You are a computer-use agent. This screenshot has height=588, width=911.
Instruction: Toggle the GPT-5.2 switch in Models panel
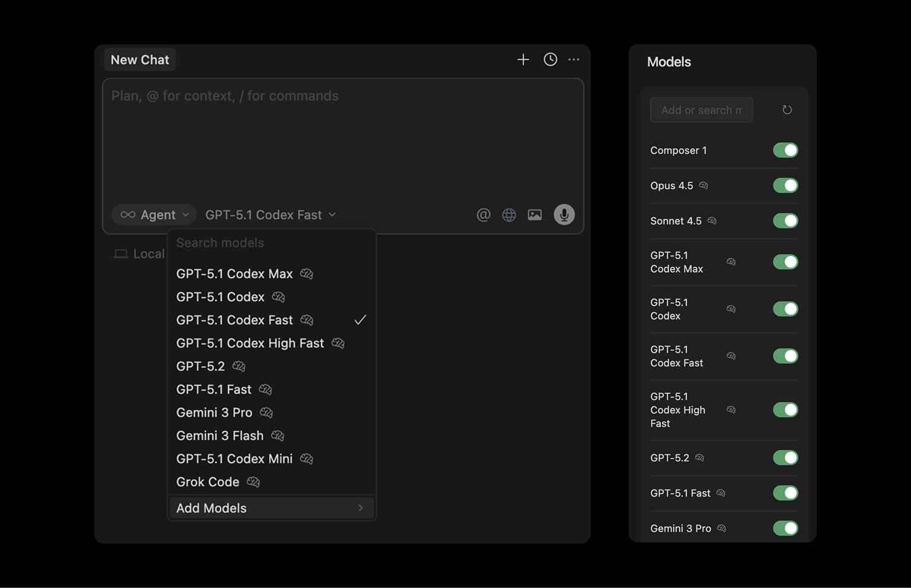pos(785,458)
